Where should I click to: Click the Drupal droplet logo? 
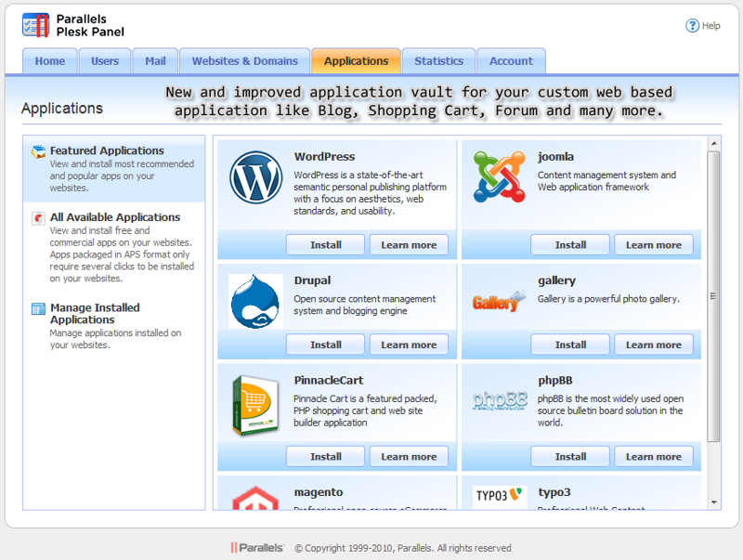(x=254, y=300)
